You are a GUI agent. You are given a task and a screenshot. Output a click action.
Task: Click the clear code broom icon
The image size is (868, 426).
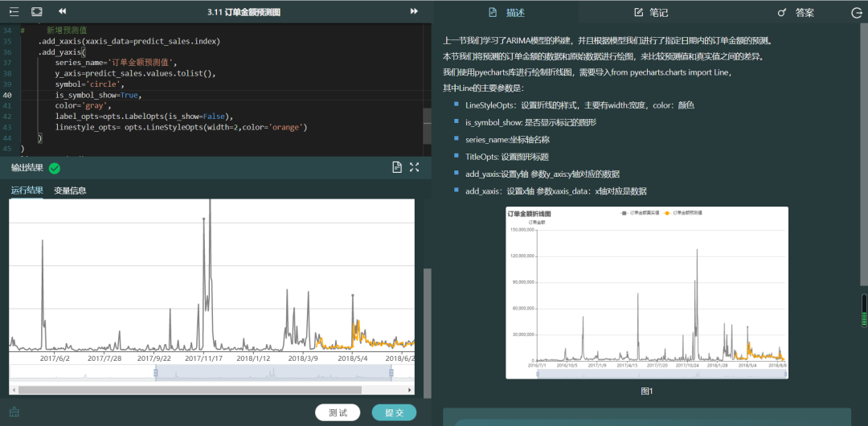(14, 412)
